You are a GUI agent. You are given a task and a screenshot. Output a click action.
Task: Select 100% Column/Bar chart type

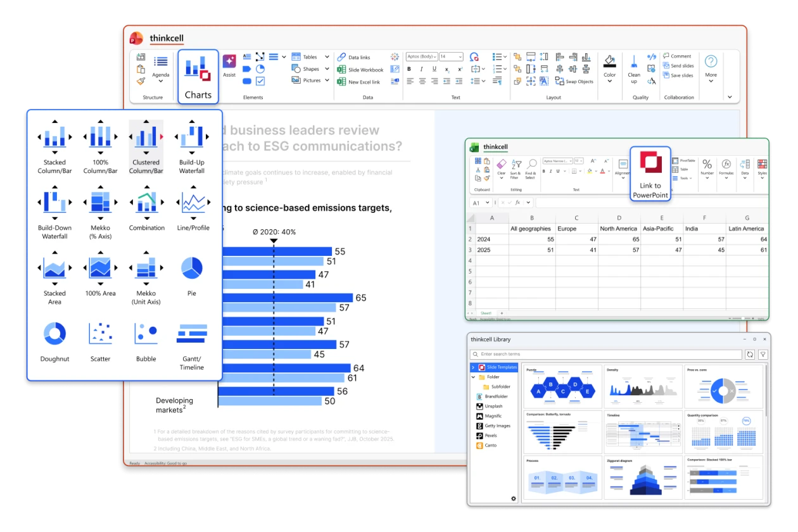click(100, 148)
